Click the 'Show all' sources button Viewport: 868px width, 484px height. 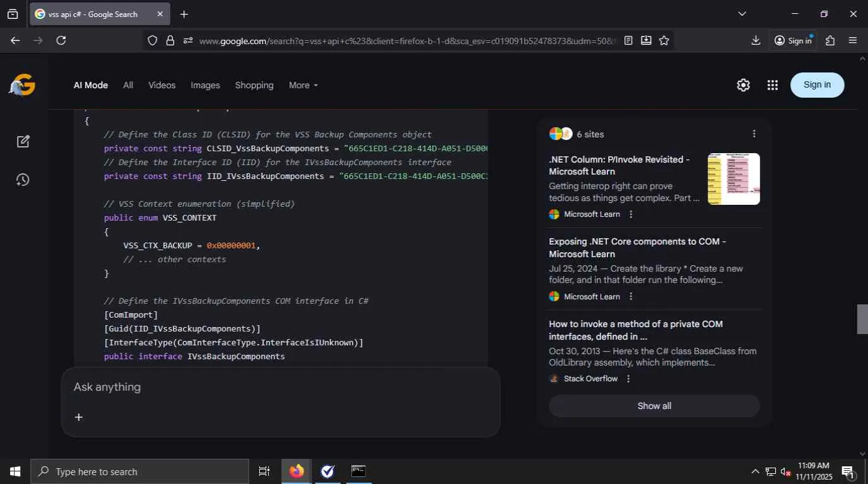click(654, 406)
